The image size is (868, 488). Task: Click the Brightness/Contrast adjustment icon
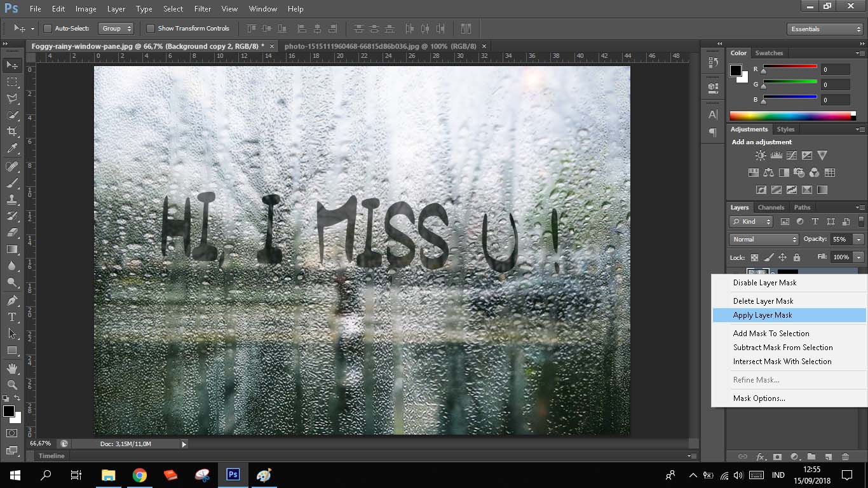pyautogui.click(x=761, y=155)
